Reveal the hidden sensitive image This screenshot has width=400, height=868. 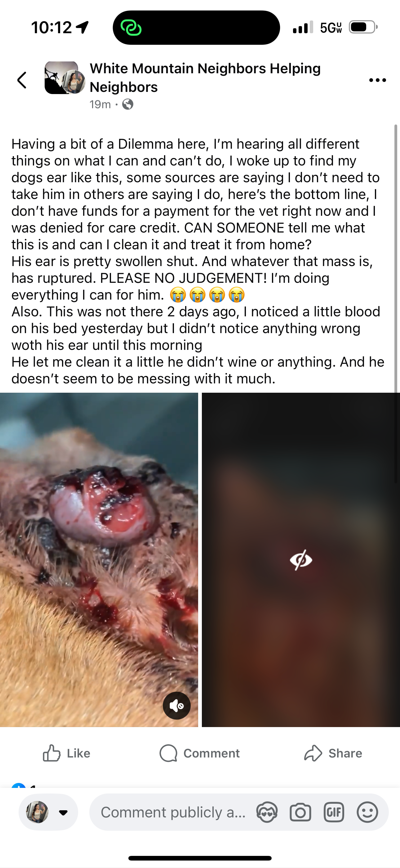pyautogui.click(x=301, y=560)
